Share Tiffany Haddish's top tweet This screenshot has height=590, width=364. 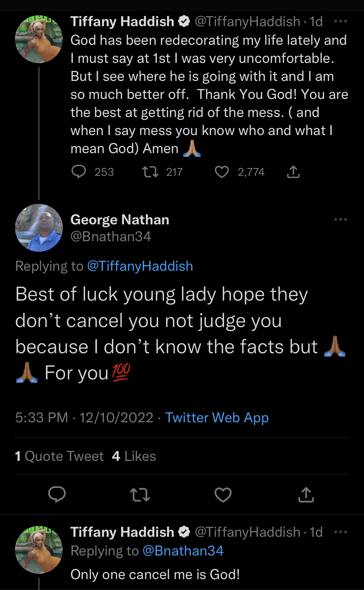tap(293, 171)
